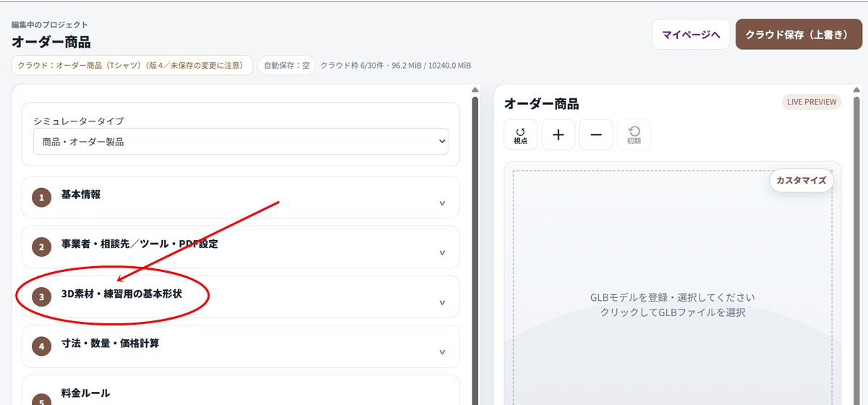Expand 寸法・数量・価格計算 chevron

point(442,352)
